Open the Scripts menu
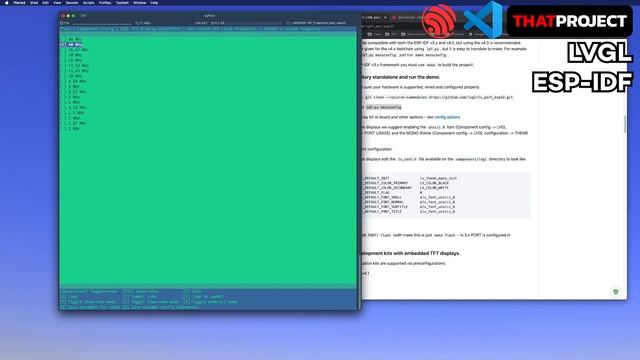This screenshot has height=360, width=640. 89,2
